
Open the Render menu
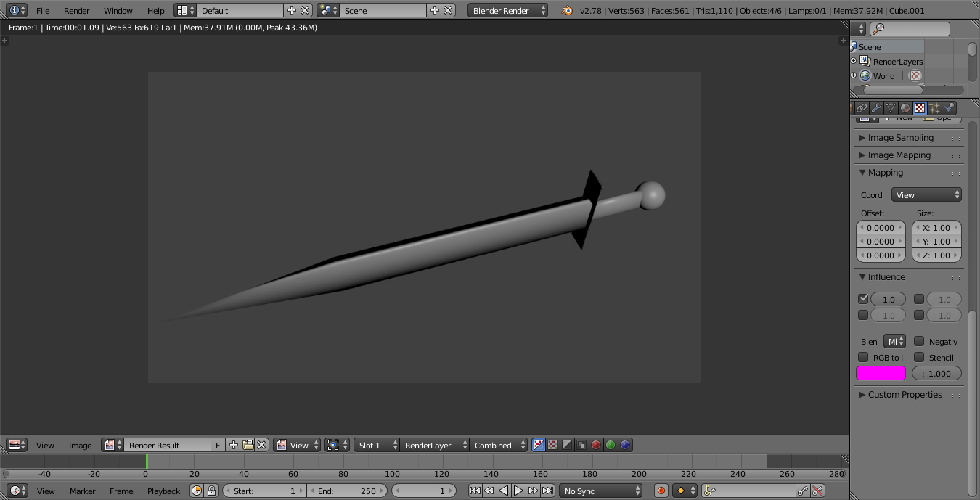[x=76, y=11]
